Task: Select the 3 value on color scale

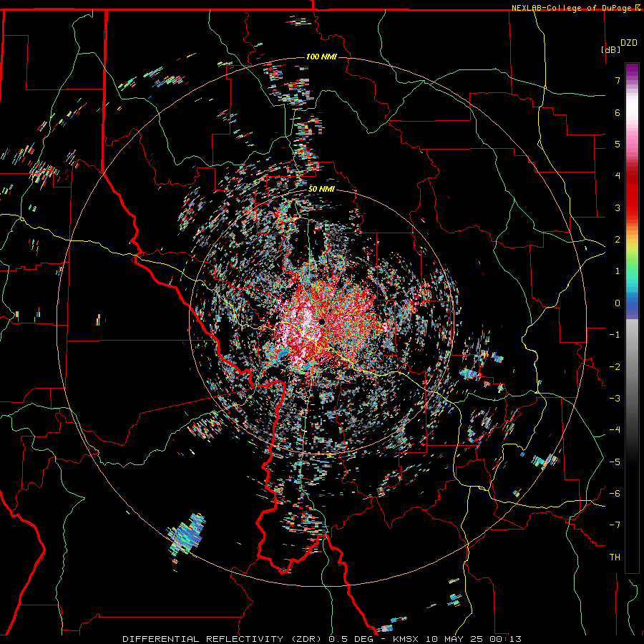Action: tap(618, 208)
